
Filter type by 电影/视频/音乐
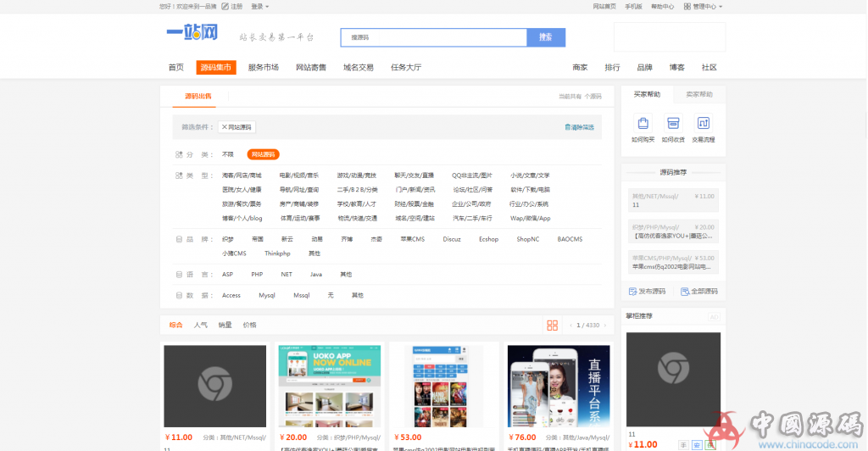[299, 175]
